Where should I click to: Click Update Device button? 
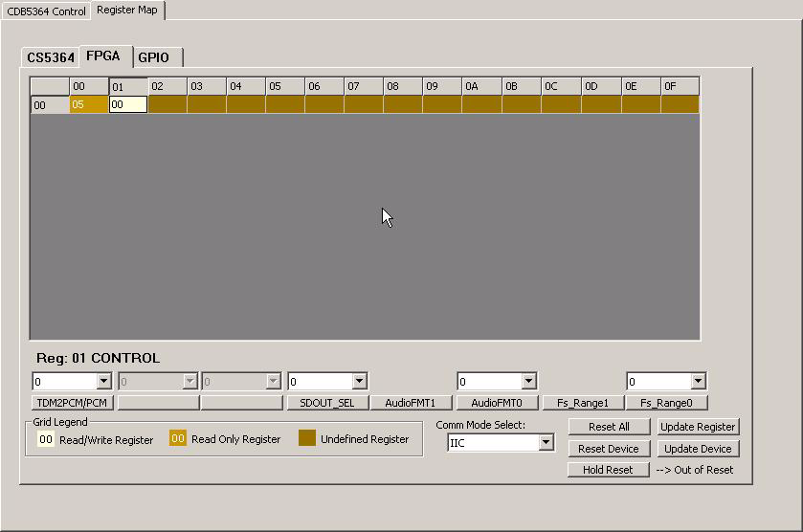(x=698, y=449)
